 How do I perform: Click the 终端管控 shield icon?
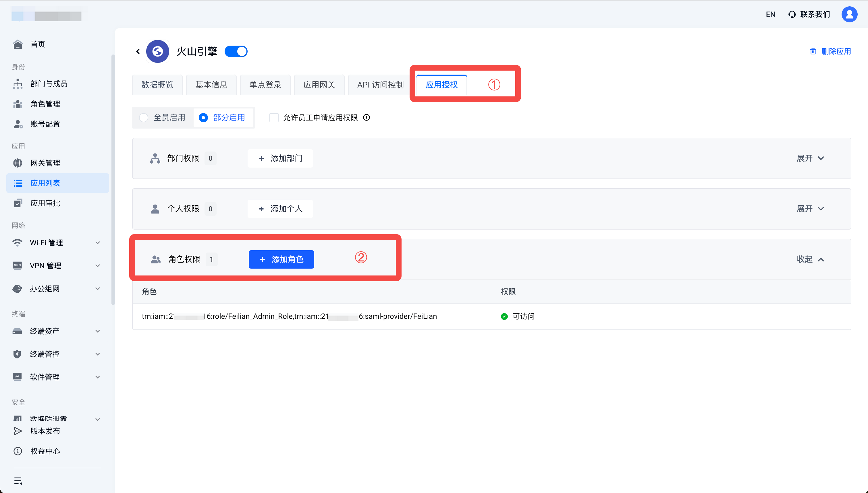17,354
